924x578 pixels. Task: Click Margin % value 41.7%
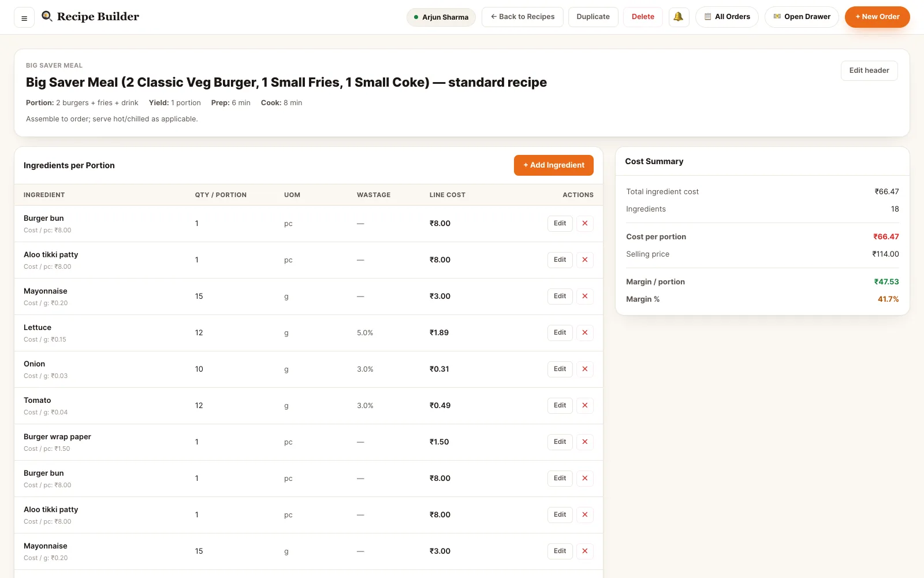888,299
